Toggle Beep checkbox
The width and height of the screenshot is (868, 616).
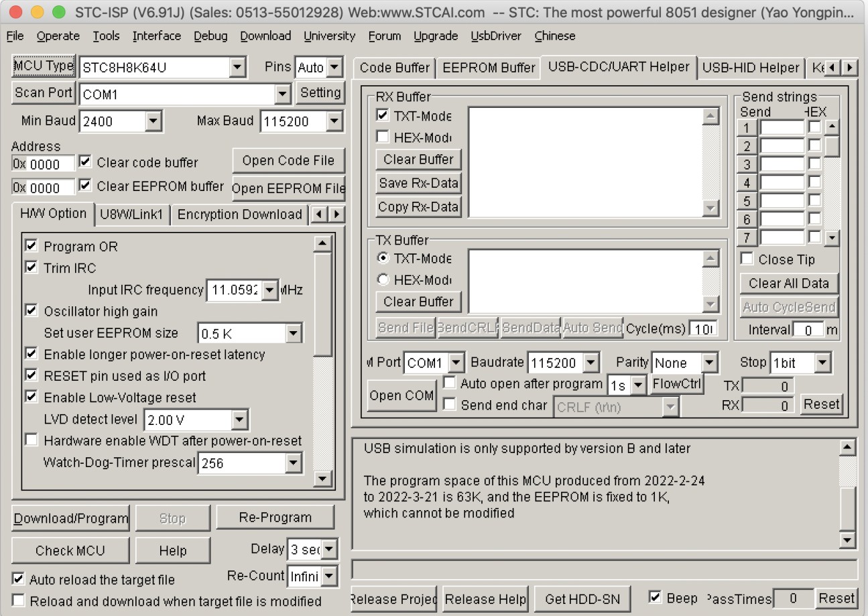656,597
